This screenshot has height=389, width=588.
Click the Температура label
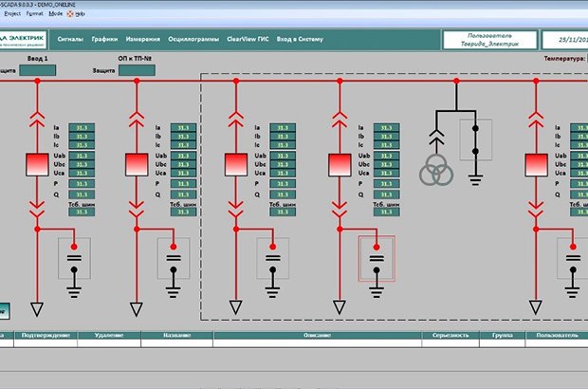point(564,59)
